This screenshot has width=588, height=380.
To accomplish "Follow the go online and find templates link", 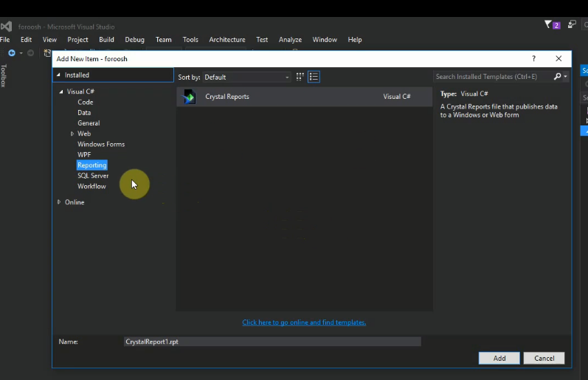I will [304, 322].
